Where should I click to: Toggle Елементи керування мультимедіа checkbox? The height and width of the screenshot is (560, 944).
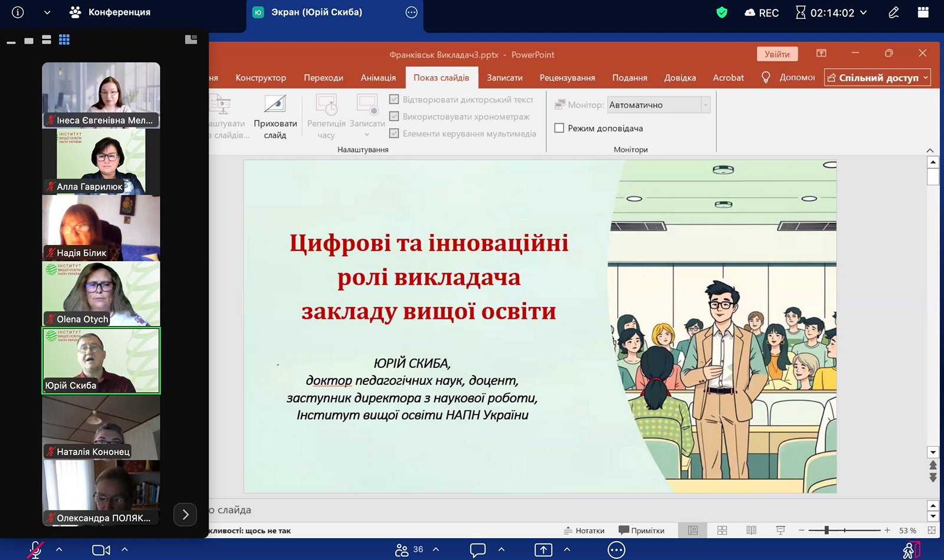pyautogui.click(x=394, y=133)
